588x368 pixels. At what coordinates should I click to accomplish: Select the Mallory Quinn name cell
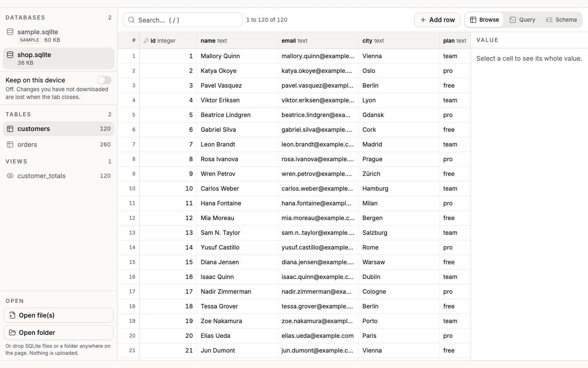pyautogui.click(x=237, y=56)
